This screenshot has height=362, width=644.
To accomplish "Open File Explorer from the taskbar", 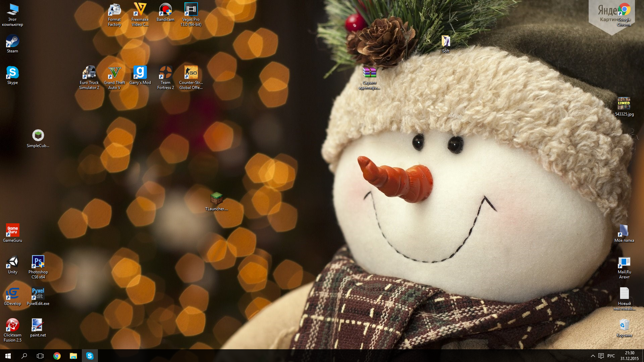I will [x=73, y=356].
